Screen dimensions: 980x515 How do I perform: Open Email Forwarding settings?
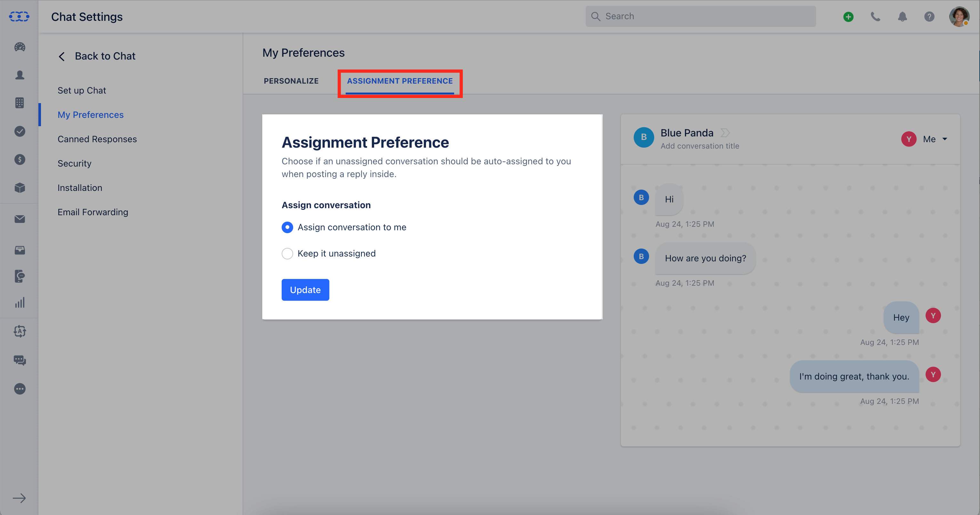click(x=93, y=212)
